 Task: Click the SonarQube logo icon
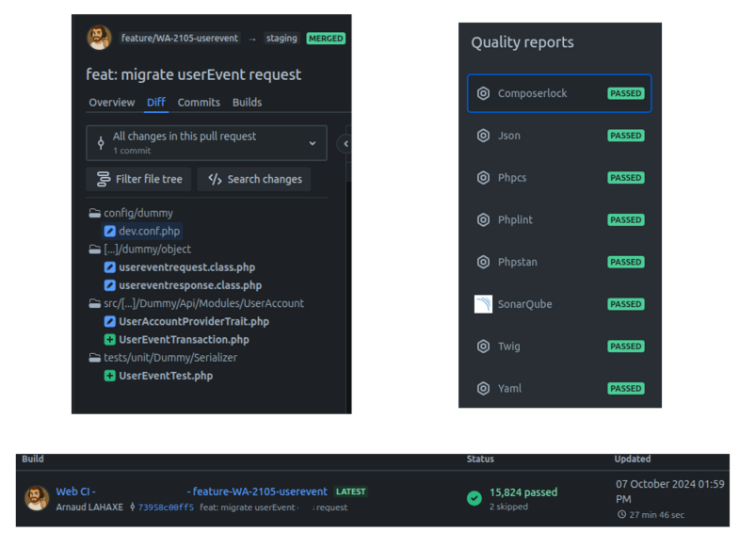(x=483, y=304)
